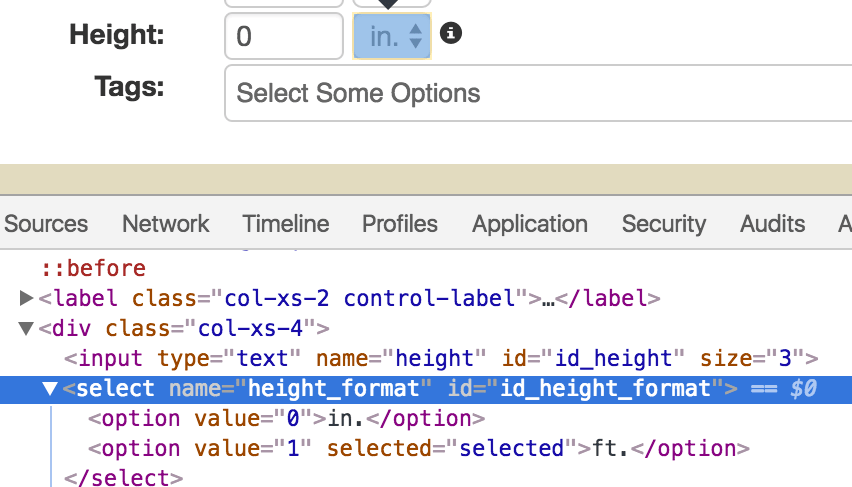Click the Height text input field
Viewport: 852px width, 487px height.
click(284, 37)
